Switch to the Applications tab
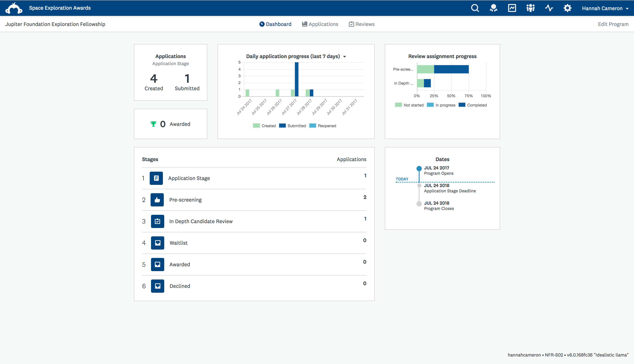 (x=320, y=24)
